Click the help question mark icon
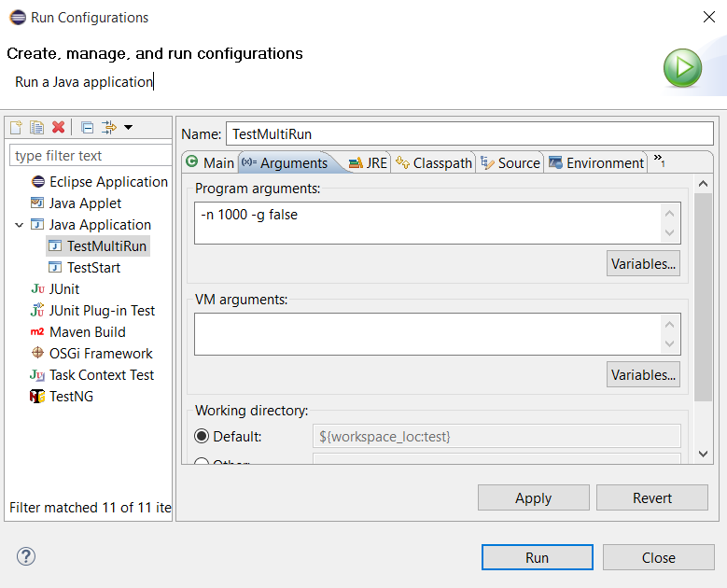The height and width of the screenshot is (588, 727). pos(25,556)
